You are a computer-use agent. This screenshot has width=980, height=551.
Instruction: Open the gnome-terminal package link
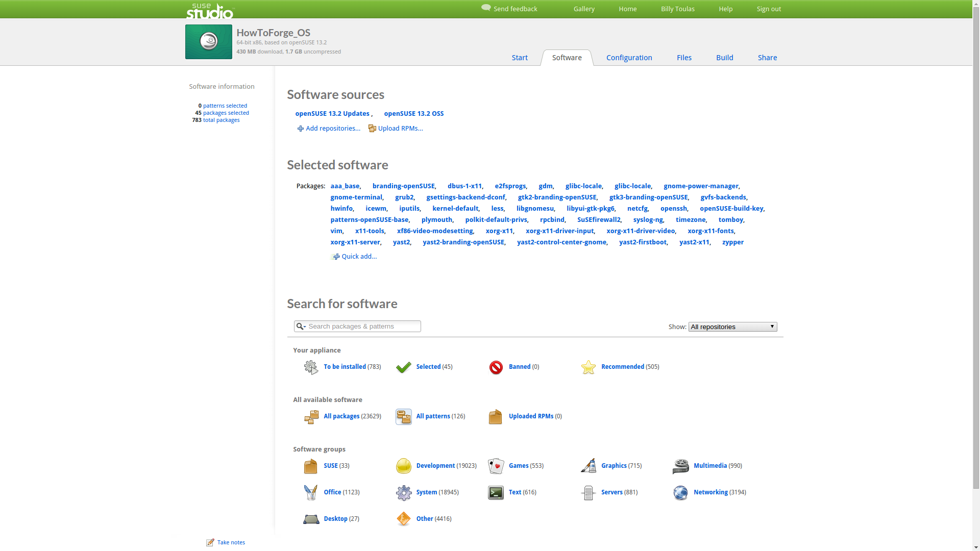point(356,197)
